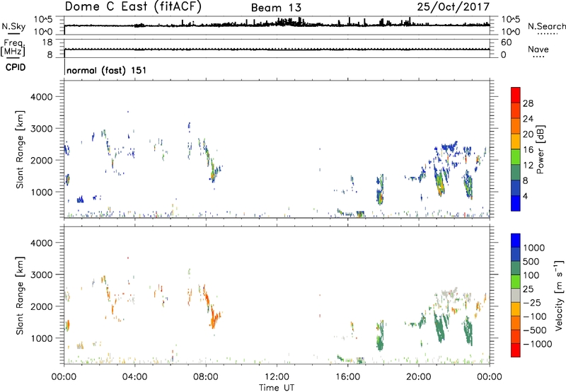Pick the red top segment of Power color bar
The image size is (566, 392).
coord(516,95)
